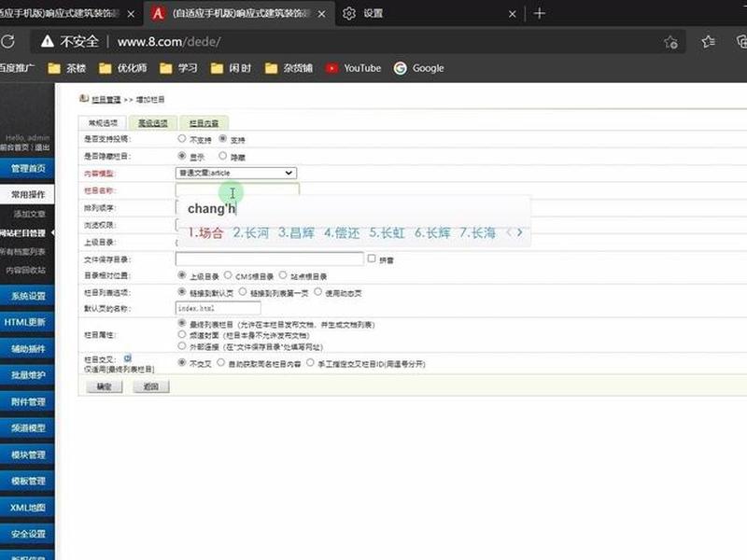The height and width of the screenshot is (560, 747).
Task: Open the 高级选项 form tab
Action: pyautogui.click(x=153, y=123)
